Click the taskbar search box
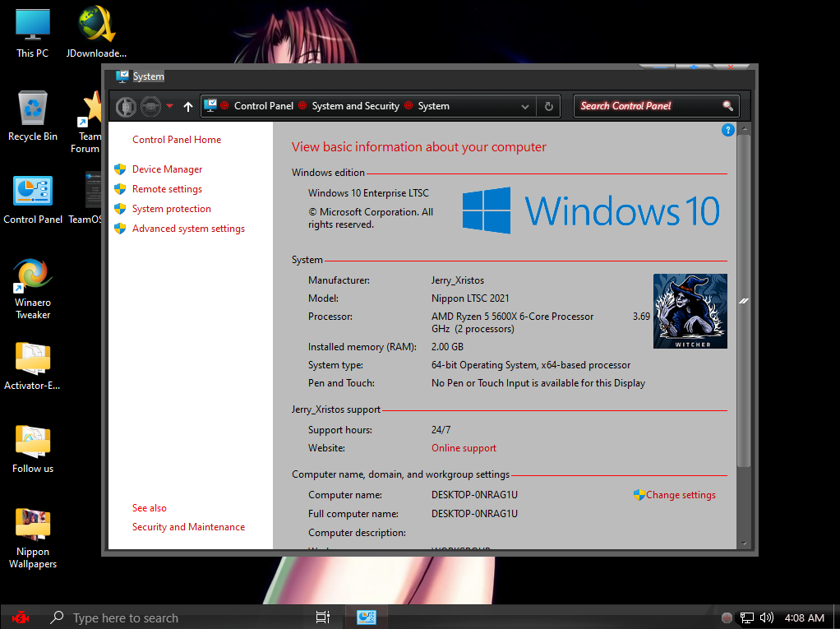840x629 pixels. click(x=164, y=617)
